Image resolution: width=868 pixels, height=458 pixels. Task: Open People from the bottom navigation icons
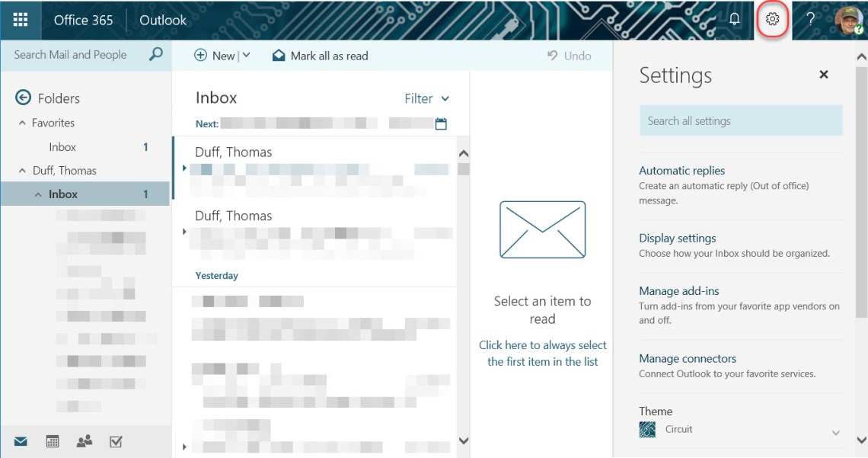pyautogui.click(x=84, y=440)
